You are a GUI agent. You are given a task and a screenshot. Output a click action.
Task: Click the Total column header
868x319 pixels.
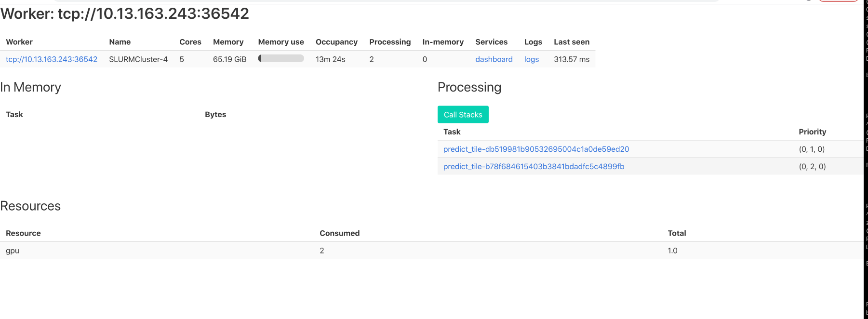(677, 233)
